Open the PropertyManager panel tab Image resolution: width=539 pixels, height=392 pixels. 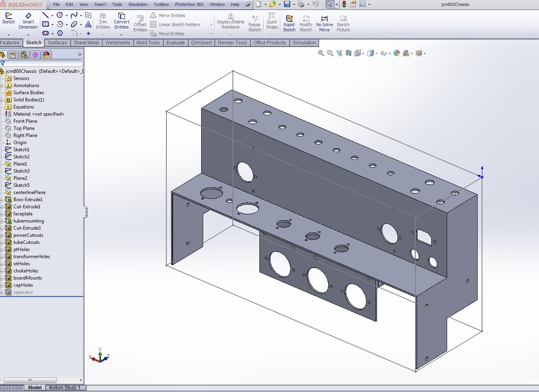[x=13, y=55]
